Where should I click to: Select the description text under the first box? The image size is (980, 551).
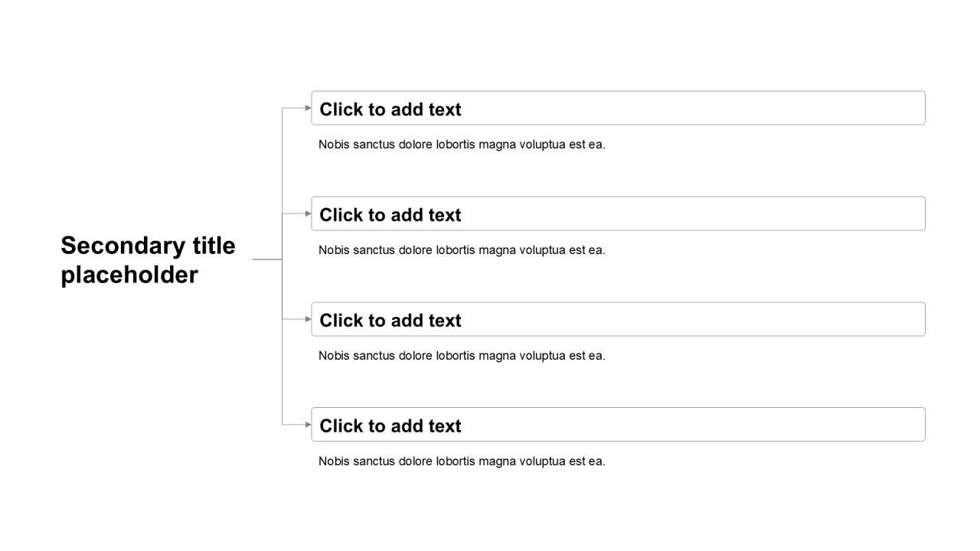pos(462,145)
